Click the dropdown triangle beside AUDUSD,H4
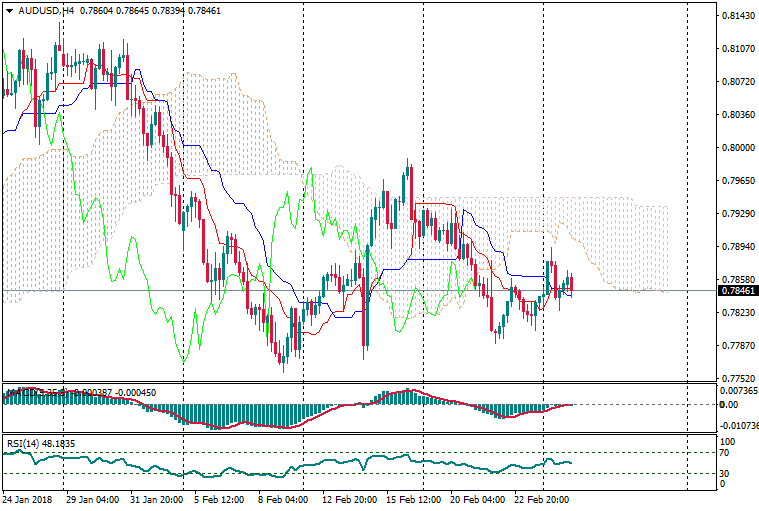 pos(10,11)
